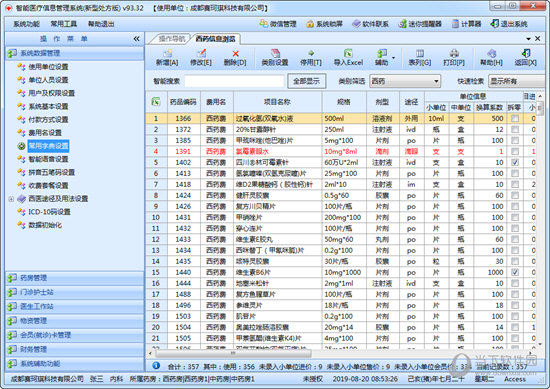
Task: Open 类别设置 category settings
Action: (275, 58)
